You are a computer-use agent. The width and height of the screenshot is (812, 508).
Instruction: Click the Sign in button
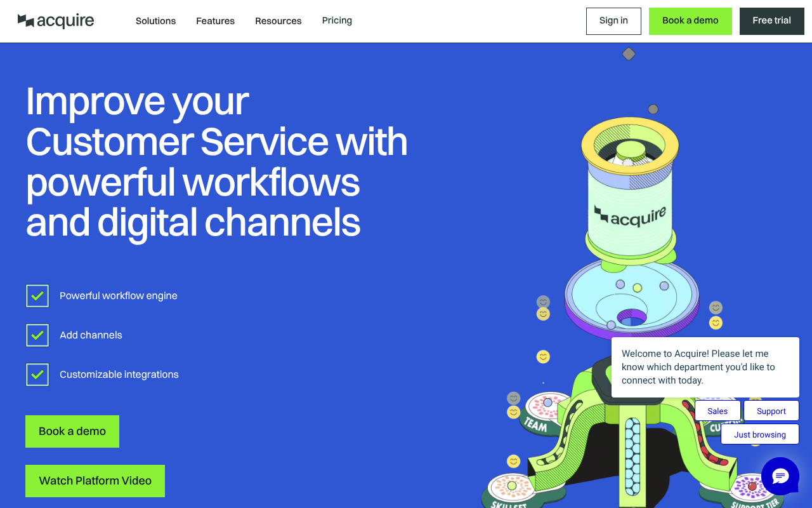click(613, 21)
